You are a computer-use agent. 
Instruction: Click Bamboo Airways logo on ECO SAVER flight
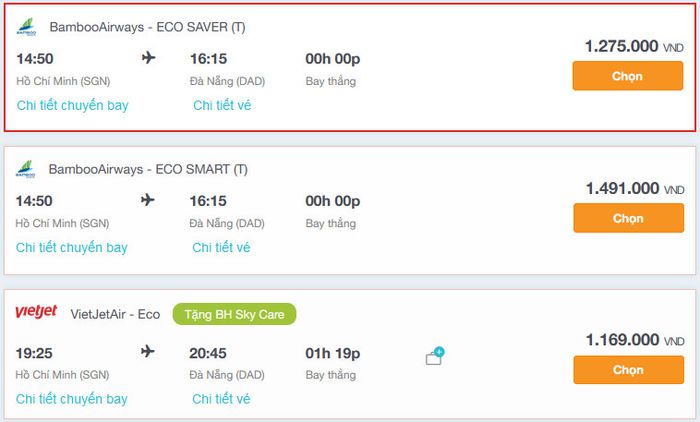pos(26,27)
